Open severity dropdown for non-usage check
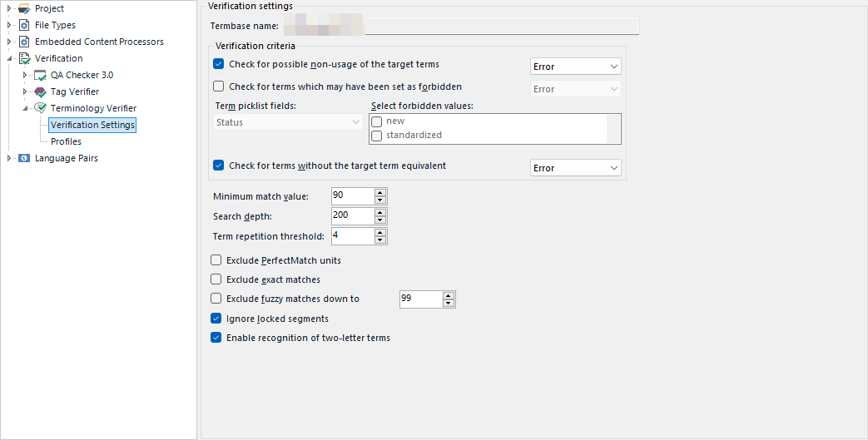Screen dimensions: 868x440 tap(576, 67)
